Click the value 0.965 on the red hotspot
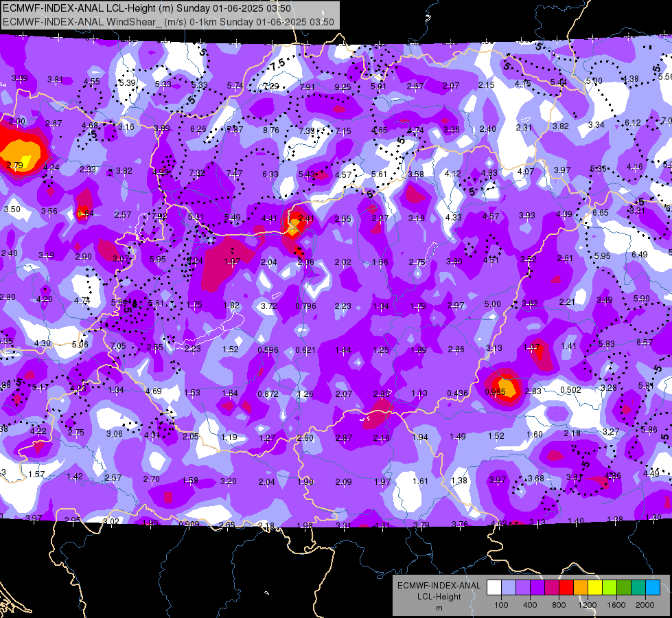Viewport: 672px width, 618px height. click(x=495, y=392)
